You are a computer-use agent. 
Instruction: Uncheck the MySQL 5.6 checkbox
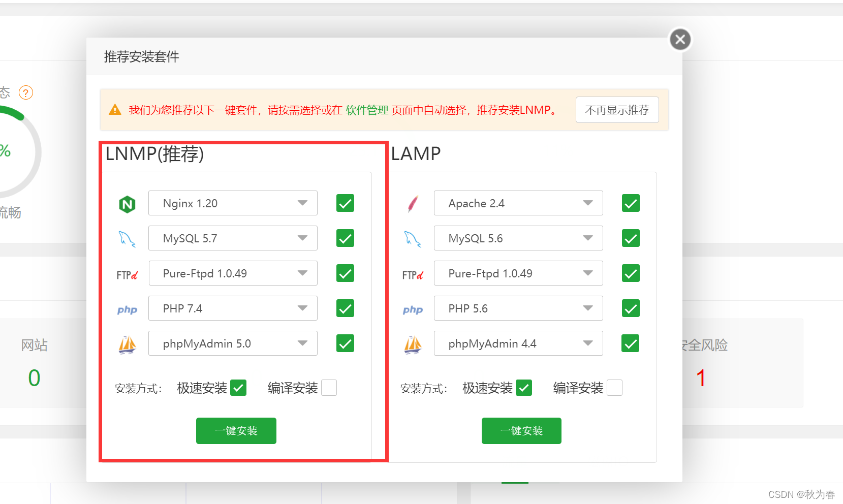(x=631, y=238)
